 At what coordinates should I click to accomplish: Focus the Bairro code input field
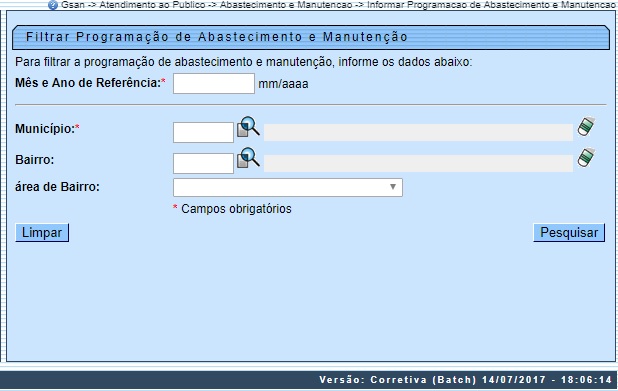(x=203, y=164)
